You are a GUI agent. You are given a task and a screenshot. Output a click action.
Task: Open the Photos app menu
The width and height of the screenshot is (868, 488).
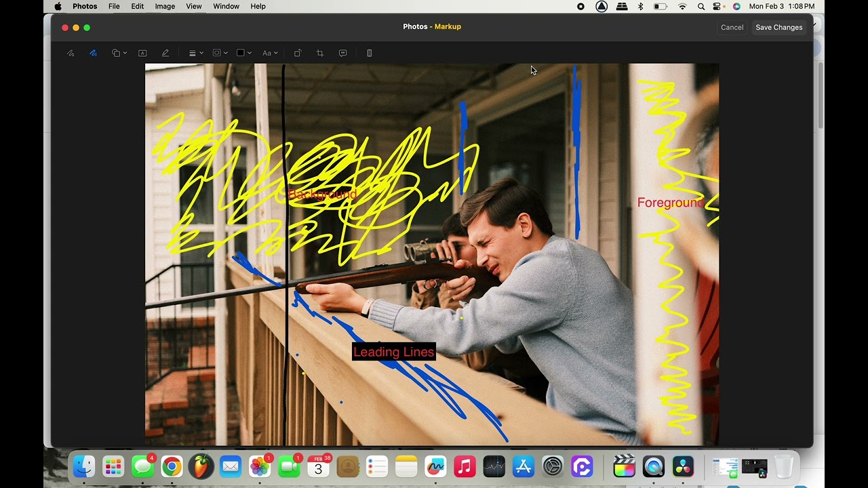click(x=85, y=6)
